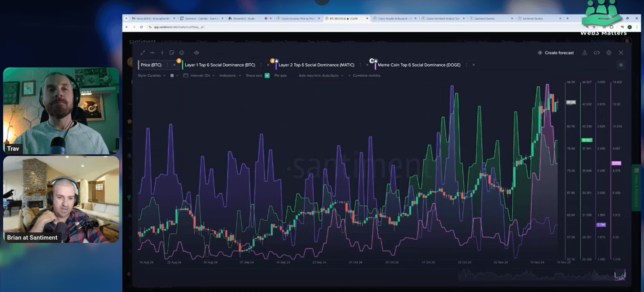Select the horizontal ray drawing tool
The image size is (644, 292).
[152, 53]
